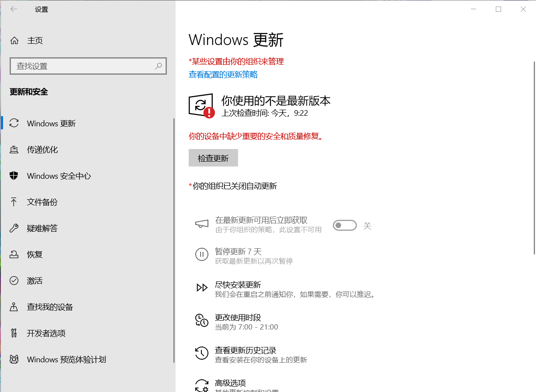The width and height of the screenshot is (536, 392).
Task: Click the 当前为 7:00 - 21:00 text
Action: coord(246,327)
